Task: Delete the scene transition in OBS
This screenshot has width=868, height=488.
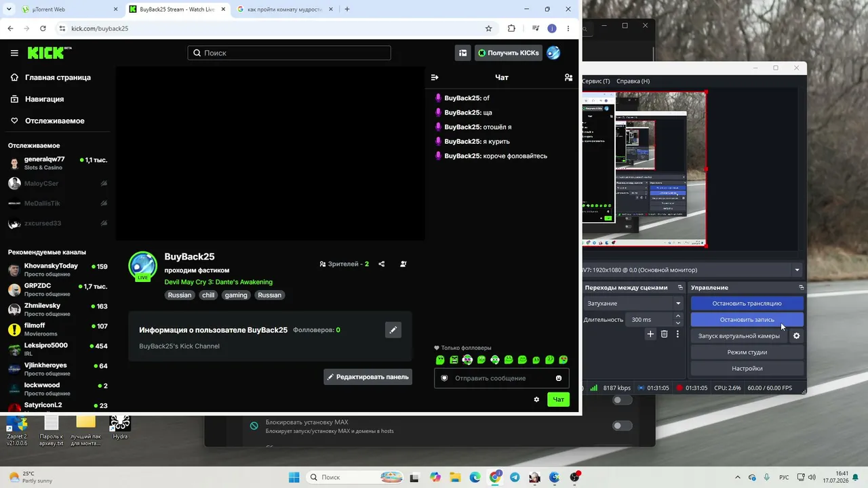Action: (665, 334)
